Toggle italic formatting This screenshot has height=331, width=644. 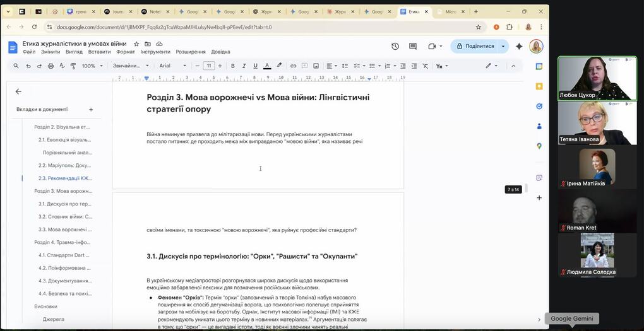pos(244,66)
